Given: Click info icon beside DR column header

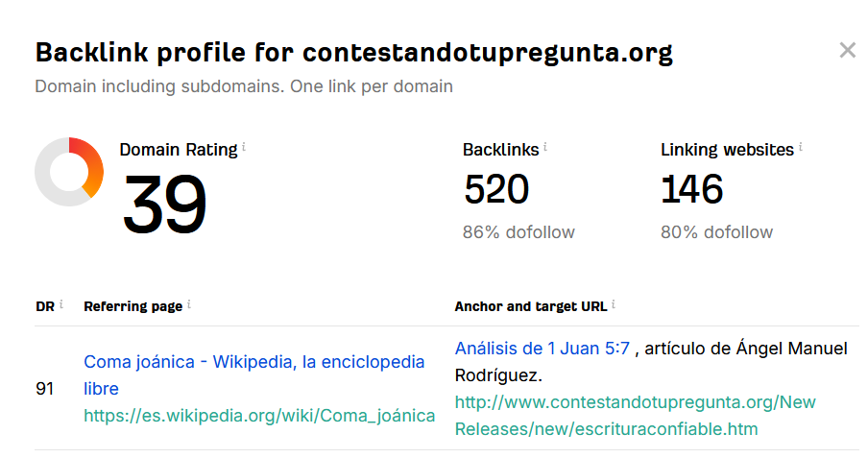Looking at the screenshot, I should click(x=60, y=304).
